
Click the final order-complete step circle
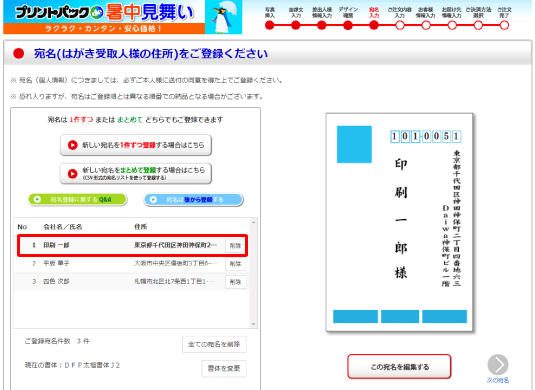coord(504,25)
